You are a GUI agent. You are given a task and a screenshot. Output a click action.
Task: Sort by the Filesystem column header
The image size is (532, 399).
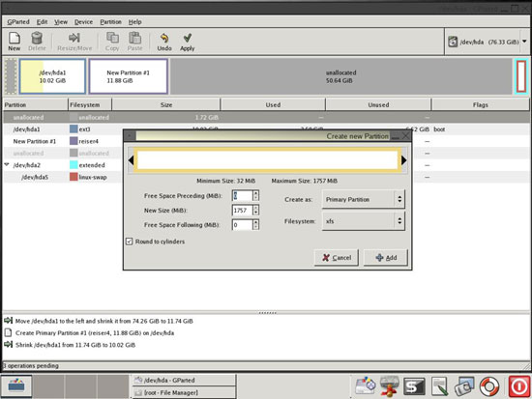coord(90,104)
